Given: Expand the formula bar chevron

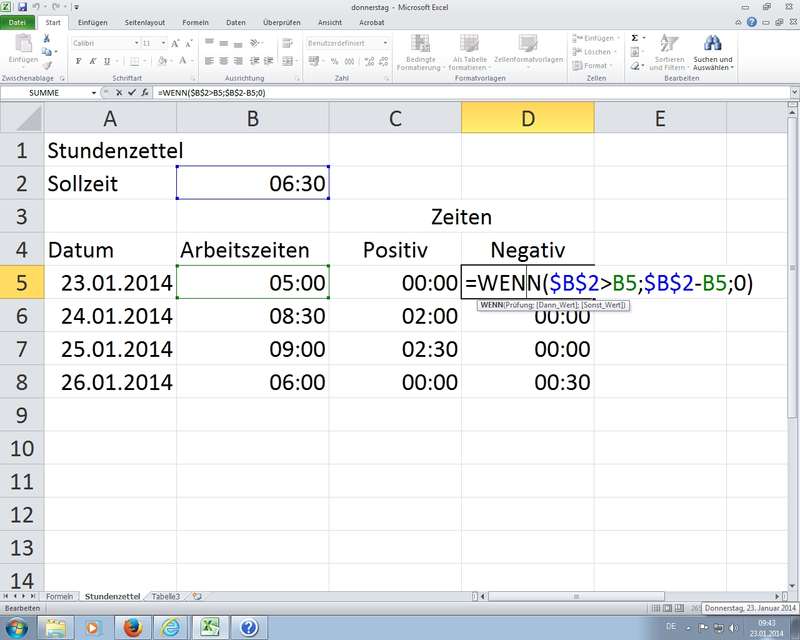Looking at the screenshot, I should coord(794,92).
